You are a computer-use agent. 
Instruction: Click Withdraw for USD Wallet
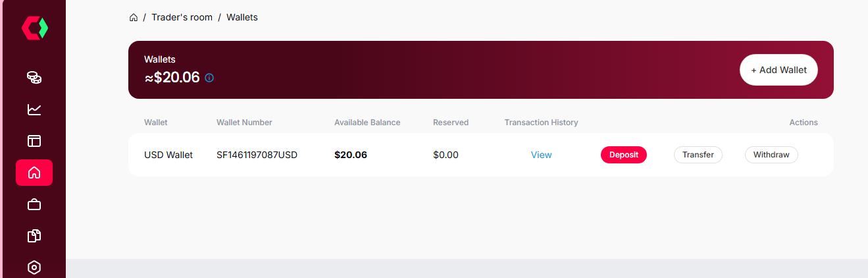[771, 155]
